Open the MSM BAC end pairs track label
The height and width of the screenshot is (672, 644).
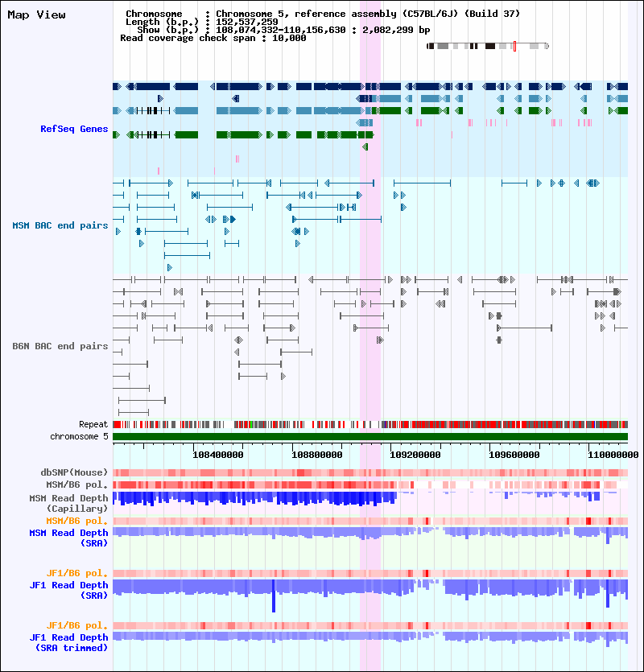tap(60, 226)
